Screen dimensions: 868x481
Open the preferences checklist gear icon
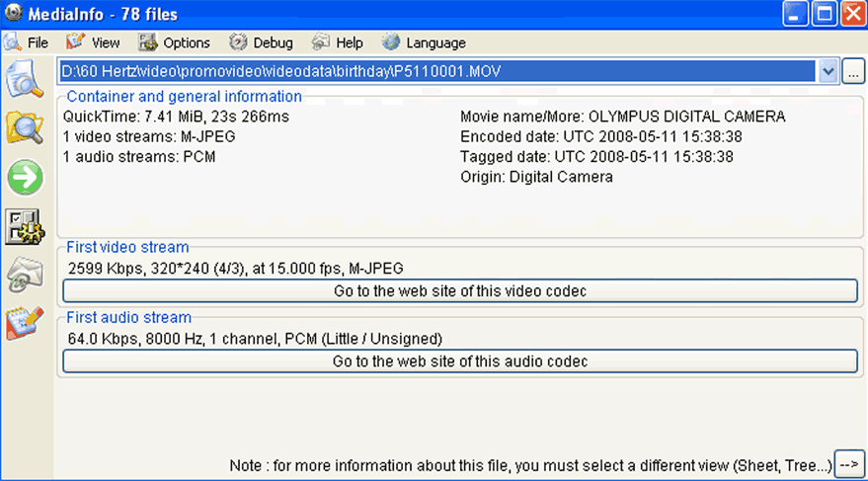(25, 226)
